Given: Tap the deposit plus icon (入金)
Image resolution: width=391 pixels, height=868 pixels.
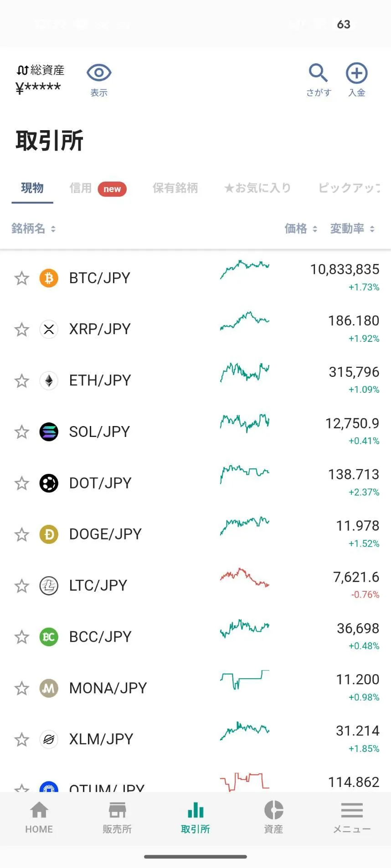Looking at the screenshot, I should click(x=356, y=73).
